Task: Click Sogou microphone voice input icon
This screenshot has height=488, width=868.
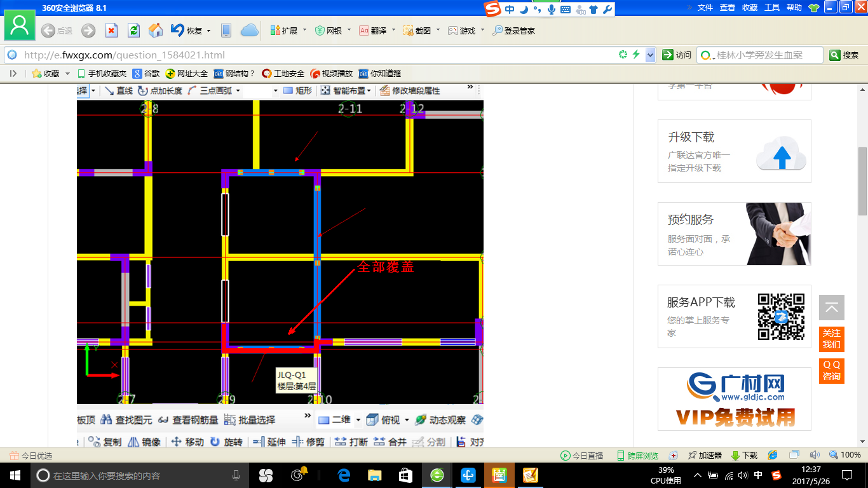Action: coord(551,10)
